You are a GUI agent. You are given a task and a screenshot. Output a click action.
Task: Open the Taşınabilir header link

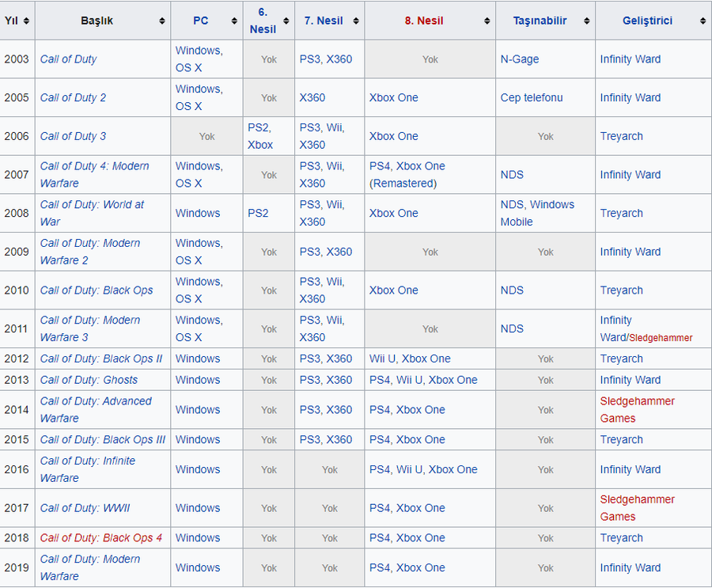coord(540,21)
